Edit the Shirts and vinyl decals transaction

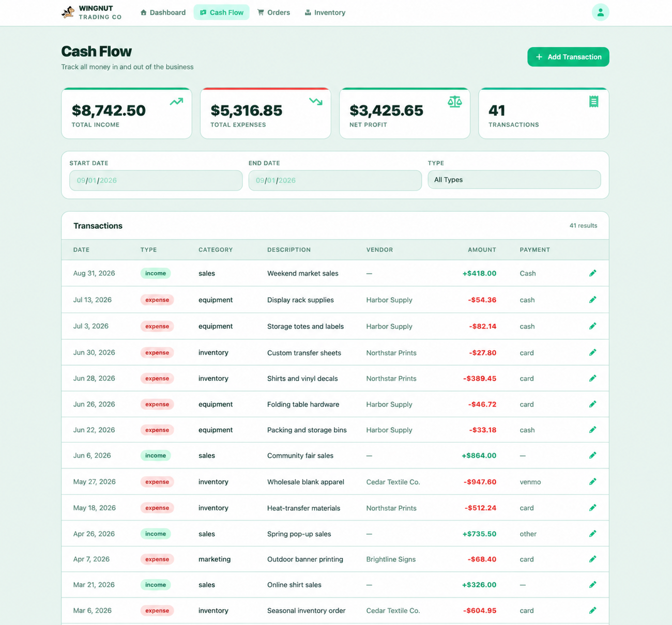coord(592,378)
